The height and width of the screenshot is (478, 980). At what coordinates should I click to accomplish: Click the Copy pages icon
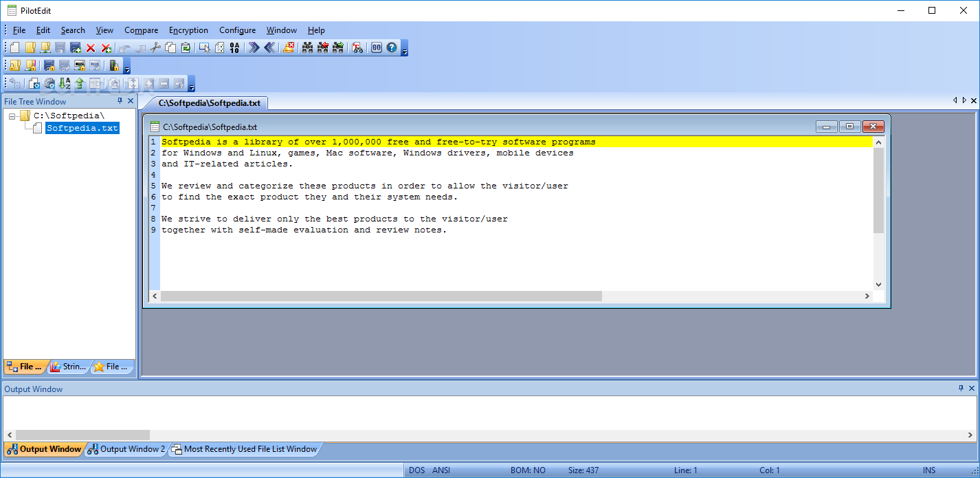[x=170, y=47]
